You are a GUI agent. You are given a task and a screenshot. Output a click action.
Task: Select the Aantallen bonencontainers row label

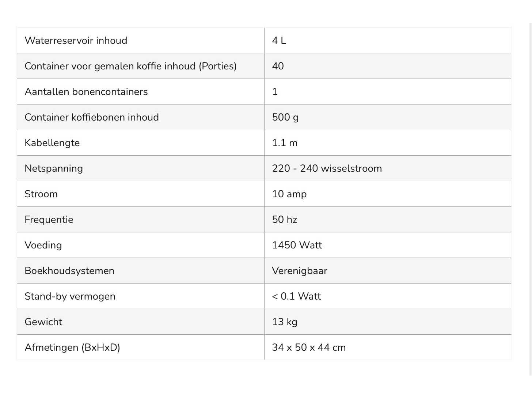pyautogui.click(x=86, y=92)
